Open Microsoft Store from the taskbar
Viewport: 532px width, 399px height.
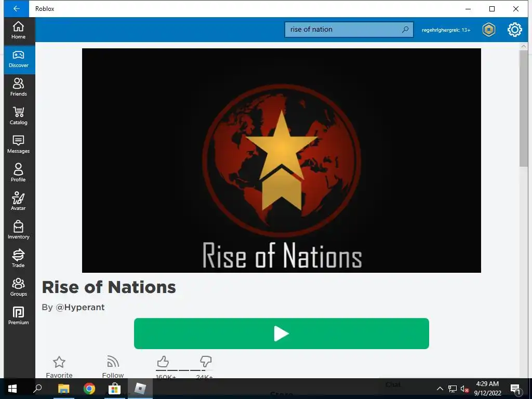point(115,389)
